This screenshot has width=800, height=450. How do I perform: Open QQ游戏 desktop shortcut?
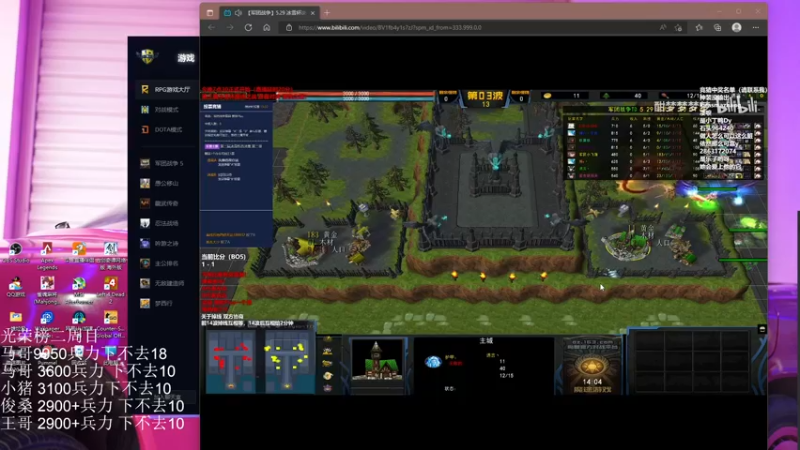[x=16, y=287]
